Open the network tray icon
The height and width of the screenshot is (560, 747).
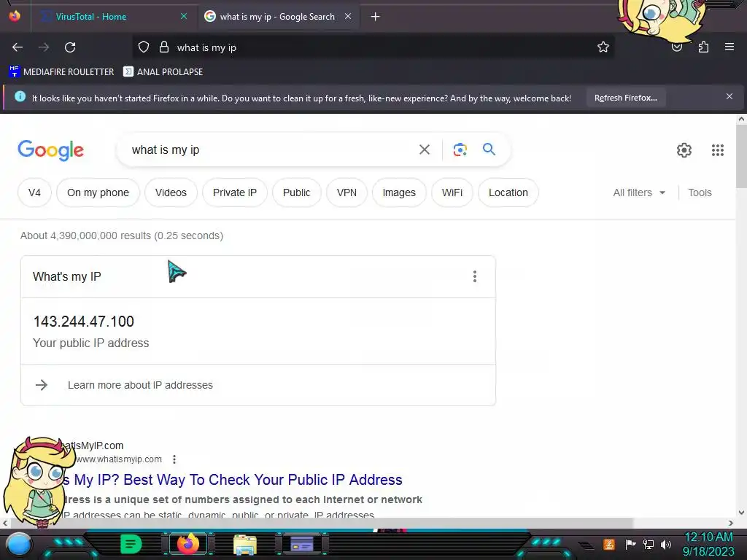coord(648,544)
